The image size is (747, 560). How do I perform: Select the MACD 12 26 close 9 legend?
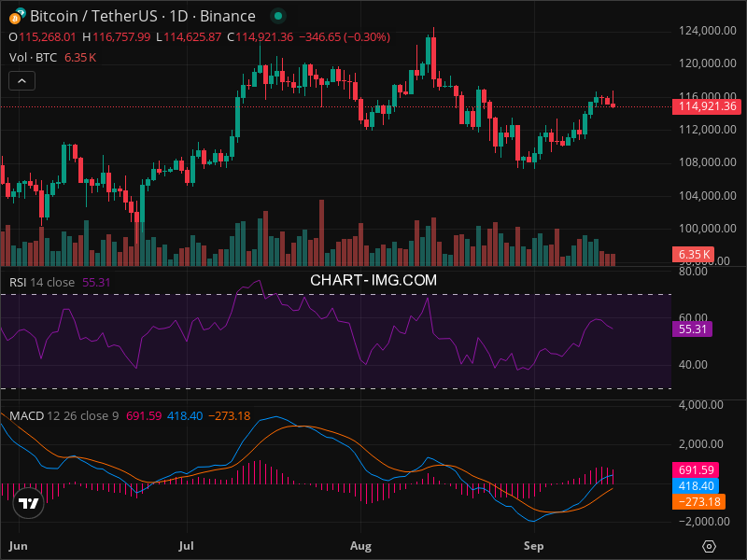pyautogui.click(x=63, y=415)
